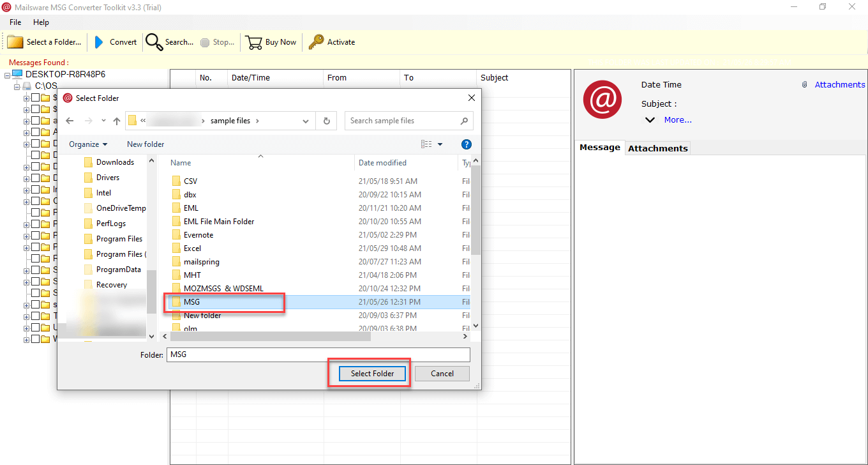Screen dimensions: 868x465
Task: Click the Search sample files box
Action: point(409,121)
